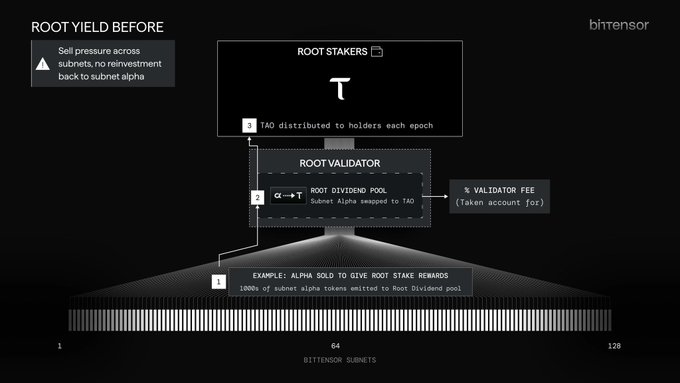Click the alpha-to-TAO swap icon
This screenshot has width=680, height=383.
pos(288,196)
